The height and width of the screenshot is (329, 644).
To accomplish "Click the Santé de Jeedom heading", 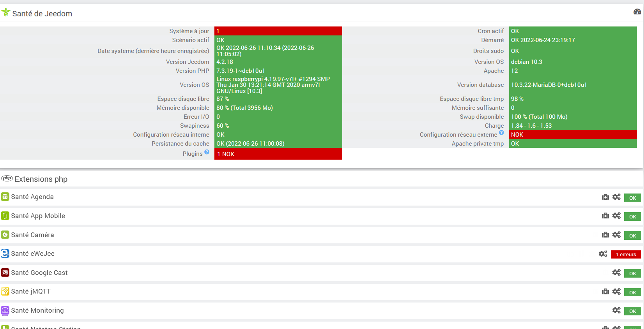I will pos(42,14).
